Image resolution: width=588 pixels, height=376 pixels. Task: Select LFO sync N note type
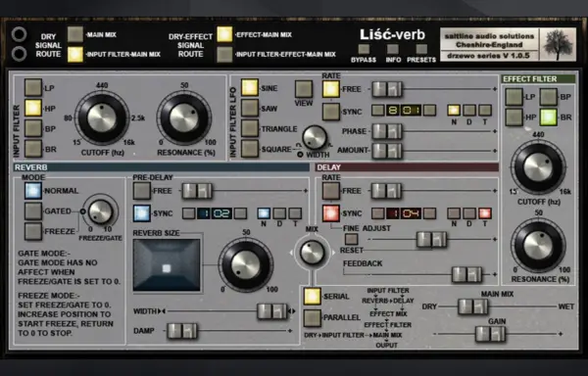[x=454, y=110]
